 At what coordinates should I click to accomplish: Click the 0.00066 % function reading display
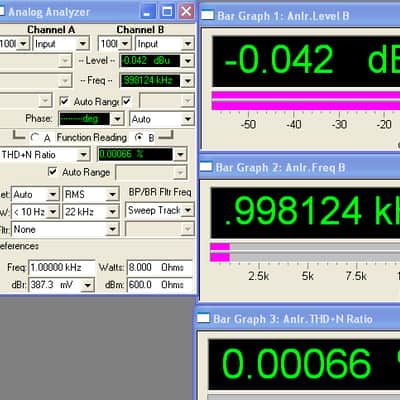[x=136, y=154]
